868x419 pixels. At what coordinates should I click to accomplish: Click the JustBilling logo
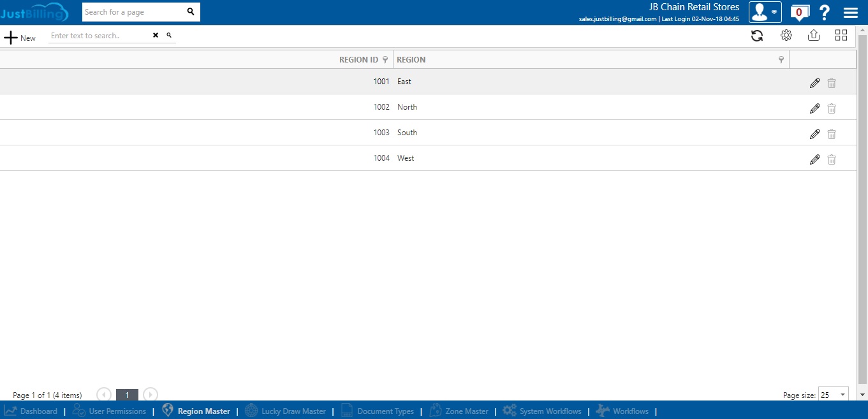coord(35,11)
